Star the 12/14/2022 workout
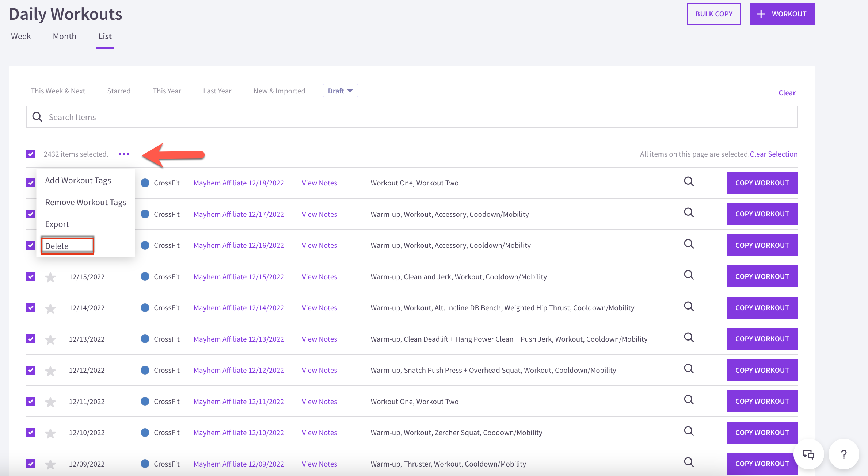Viewport: 868px width, 476px height. 50,308
